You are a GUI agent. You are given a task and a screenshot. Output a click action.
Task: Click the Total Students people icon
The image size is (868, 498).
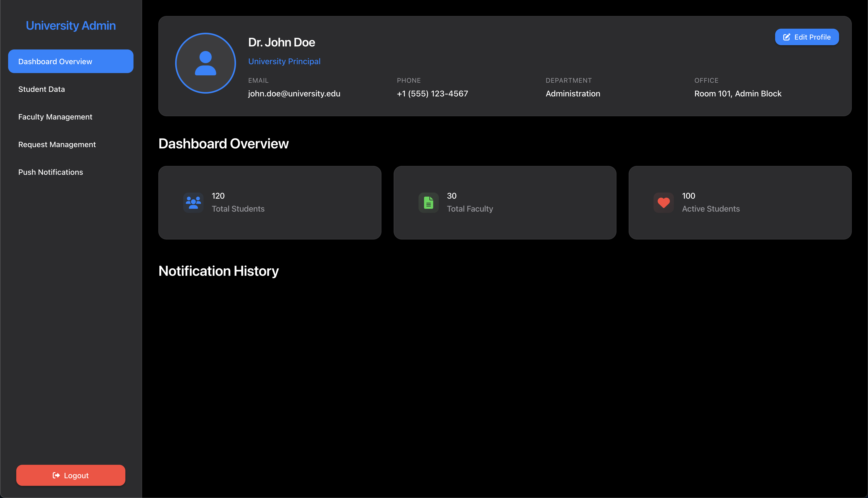coord(193,202)
